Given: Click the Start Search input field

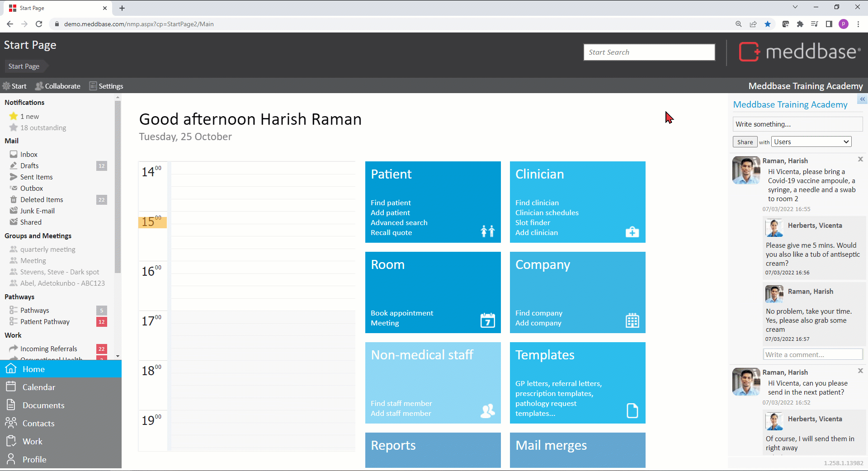Looking at the screenshot, I should (649, 52).
